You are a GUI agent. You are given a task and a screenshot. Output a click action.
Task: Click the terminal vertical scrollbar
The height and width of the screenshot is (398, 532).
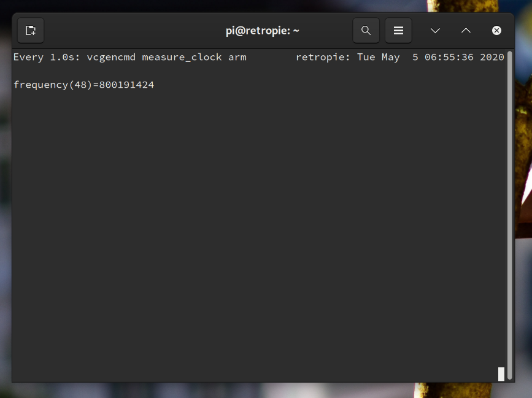click(510, 216)
